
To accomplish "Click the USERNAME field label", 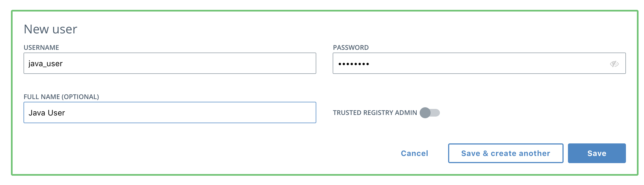I will (x=41, y=48).
